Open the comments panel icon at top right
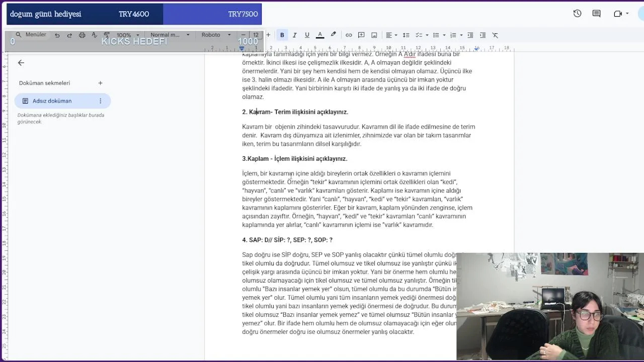Screen dimensions: 644x362 click(597, 14)
